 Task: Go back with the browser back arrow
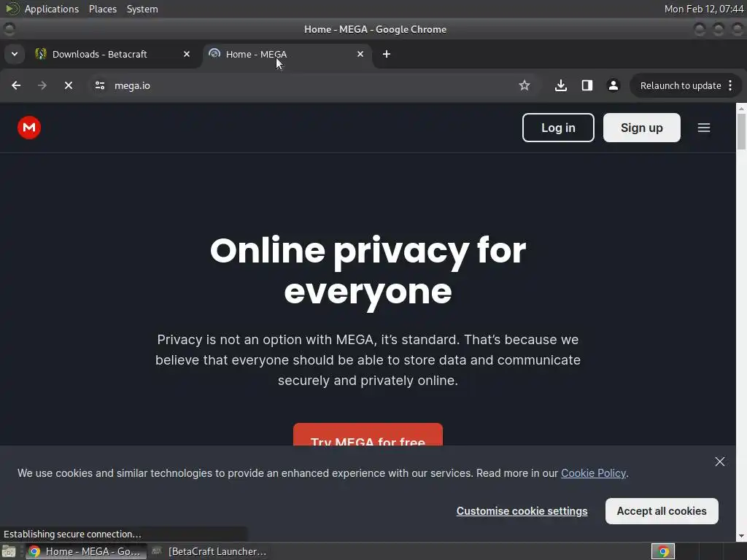point(16,85)
